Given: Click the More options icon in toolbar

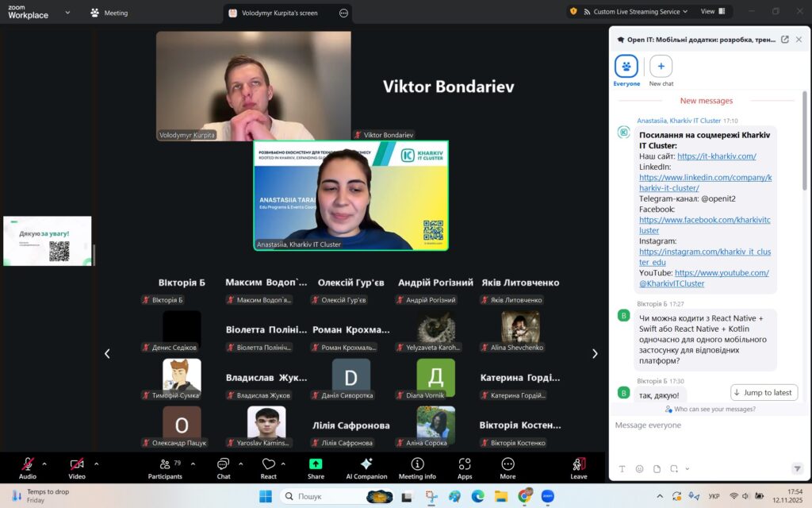Looking at the screenshot, I should point(507,464).
